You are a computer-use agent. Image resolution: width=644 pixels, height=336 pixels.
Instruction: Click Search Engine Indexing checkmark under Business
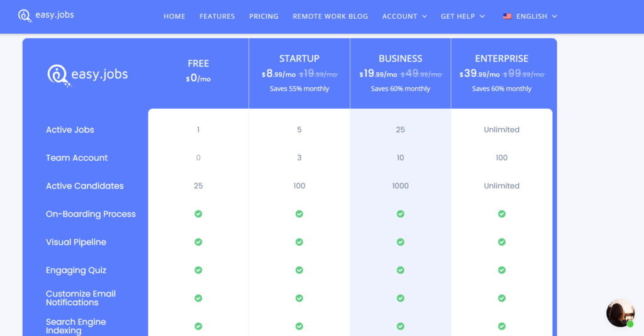[x=401, y=326]
